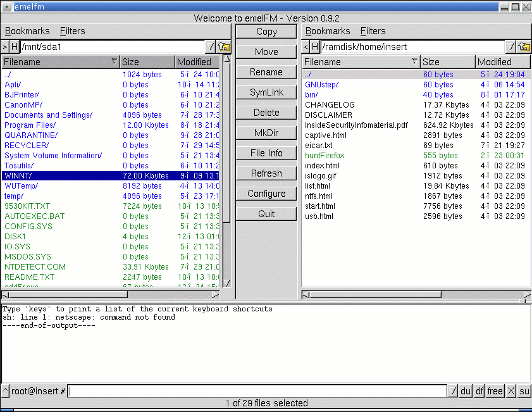Open left path history dropdown next to /mnt/sda1
Viewport: 532px width, 412px height.
click(x=211, y=47)
